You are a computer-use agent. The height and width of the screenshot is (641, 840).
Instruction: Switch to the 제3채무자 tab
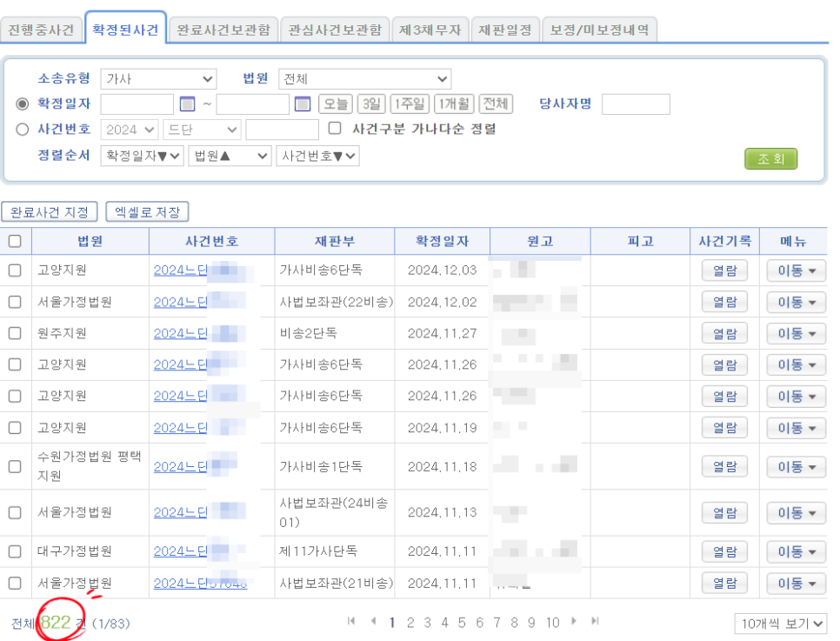(430, 30)
